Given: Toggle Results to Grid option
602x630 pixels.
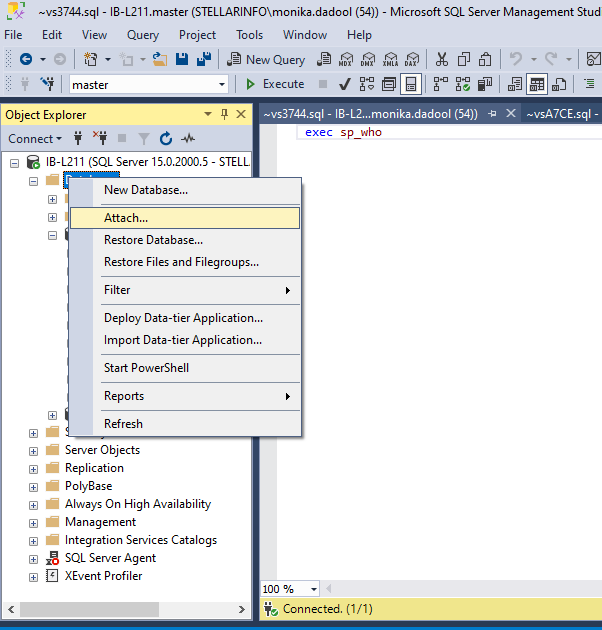Looking at the screenshot, I should pos(538,84).
